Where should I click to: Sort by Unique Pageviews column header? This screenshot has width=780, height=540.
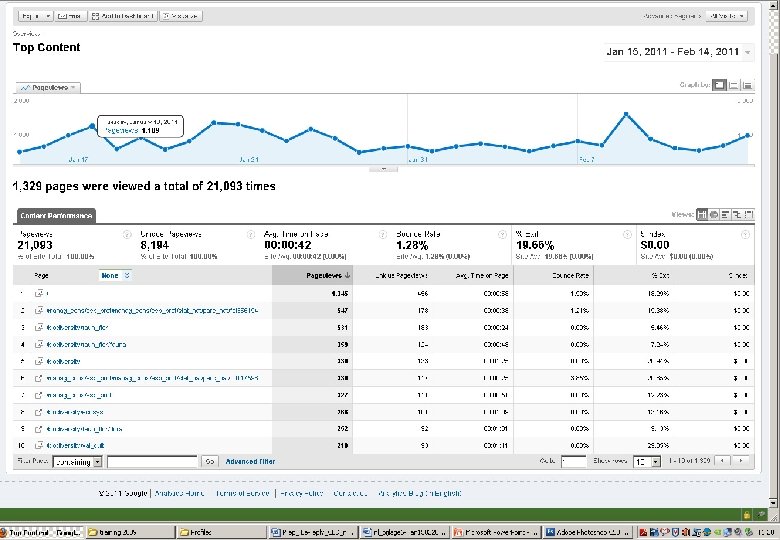[x=400, y=275]
